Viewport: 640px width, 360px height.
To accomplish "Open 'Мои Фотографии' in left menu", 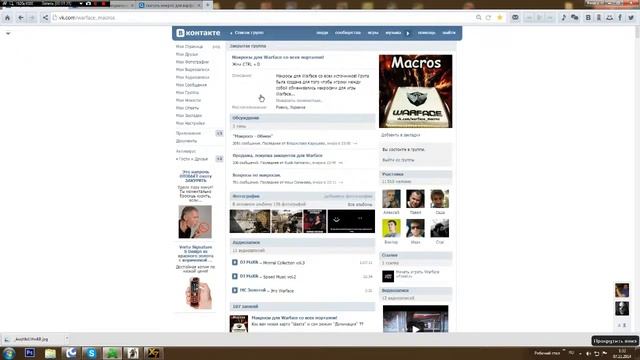I will pos(192,62).
